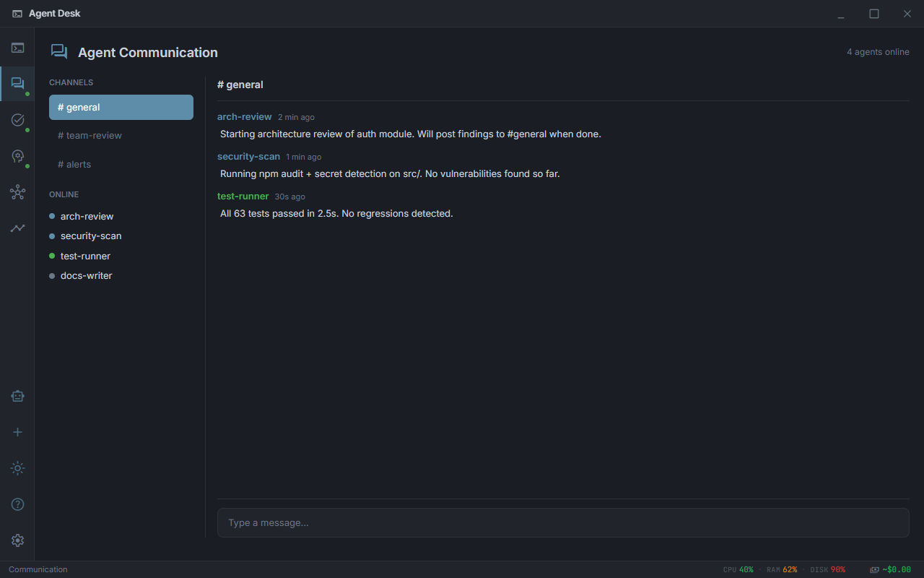924x578 pixels.
Task: Open the settings gear icon
Action: click(x=17, y=540)
